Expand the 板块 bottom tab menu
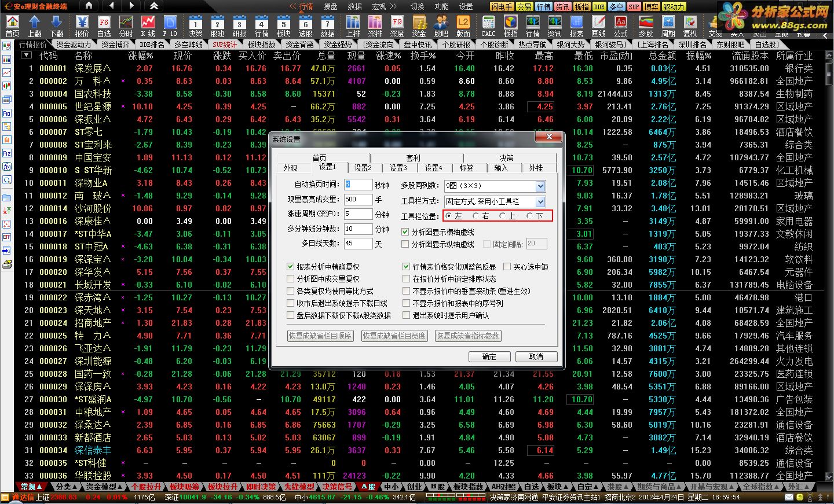 click(558, 487)
